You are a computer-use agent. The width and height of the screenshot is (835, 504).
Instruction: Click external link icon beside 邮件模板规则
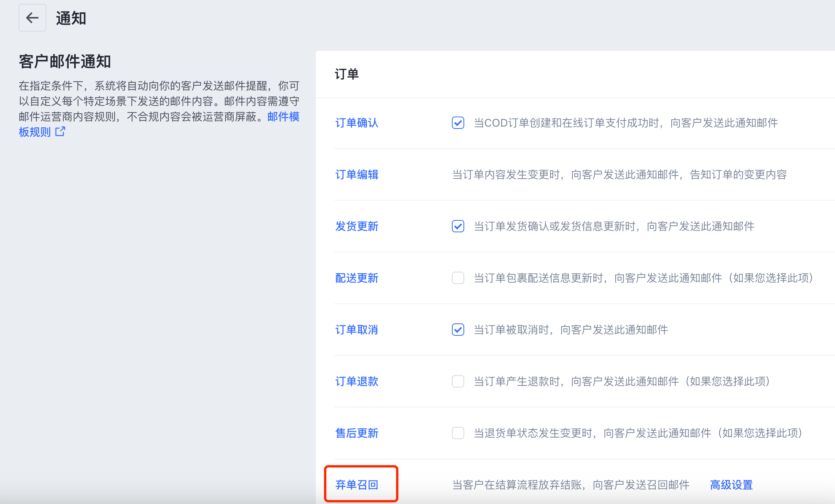[x=60, y=132]
